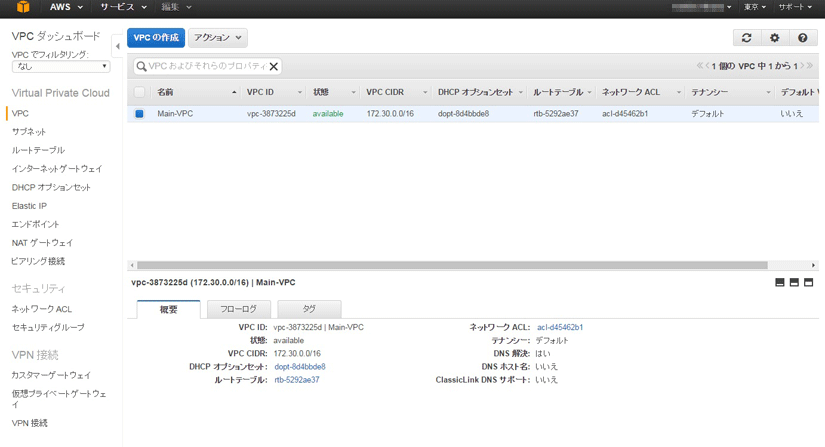Open the VPC filter dropdown なし
The image size is (825, 447).
point(61,67)
